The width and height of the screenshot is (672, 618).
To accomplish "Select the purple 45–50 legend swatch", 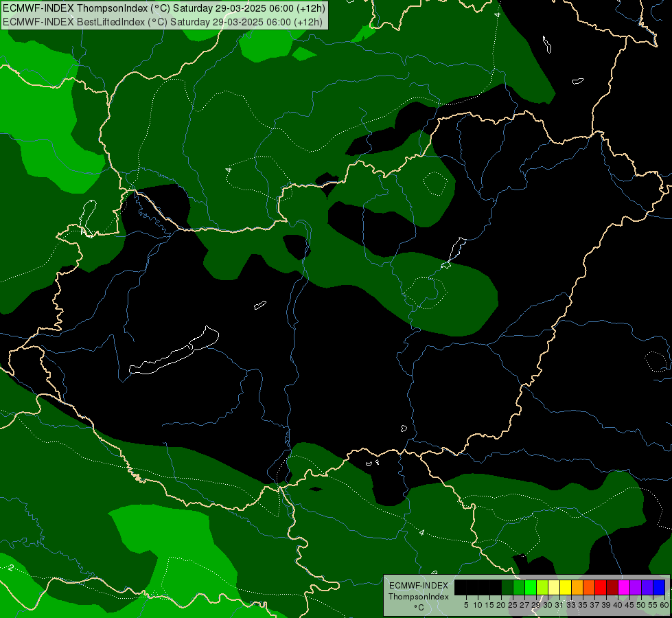I will tap(636, 587).
